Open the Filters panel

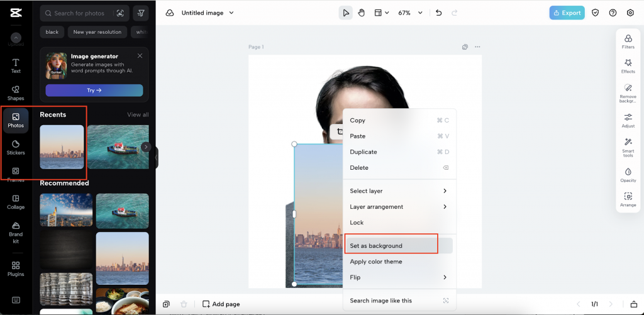point(628,42)
